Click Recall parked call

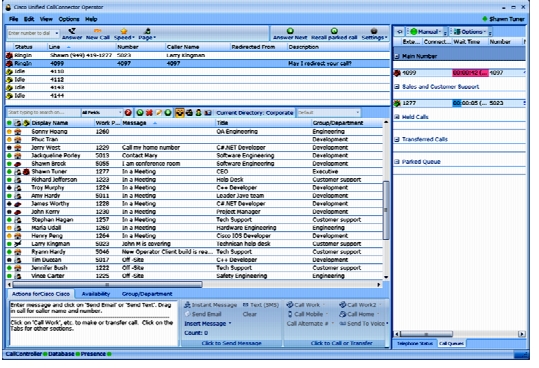click(x=334, y=34)
